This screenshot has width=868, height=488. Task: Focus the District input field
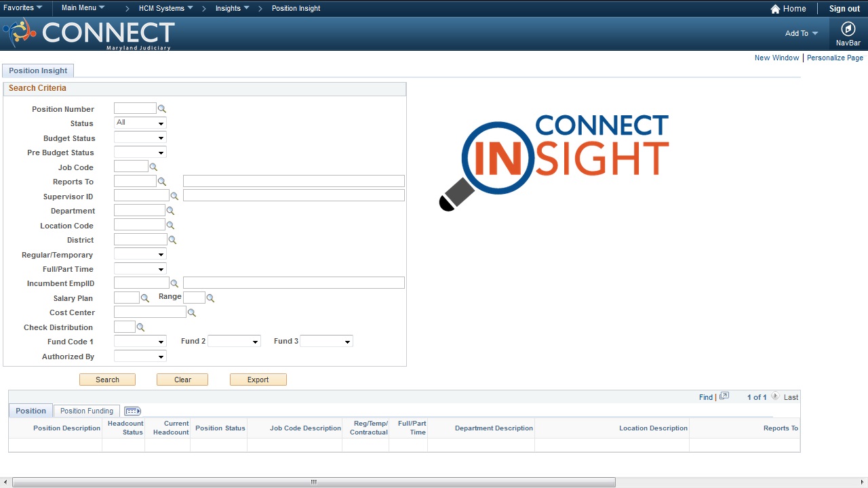(140, 240)
